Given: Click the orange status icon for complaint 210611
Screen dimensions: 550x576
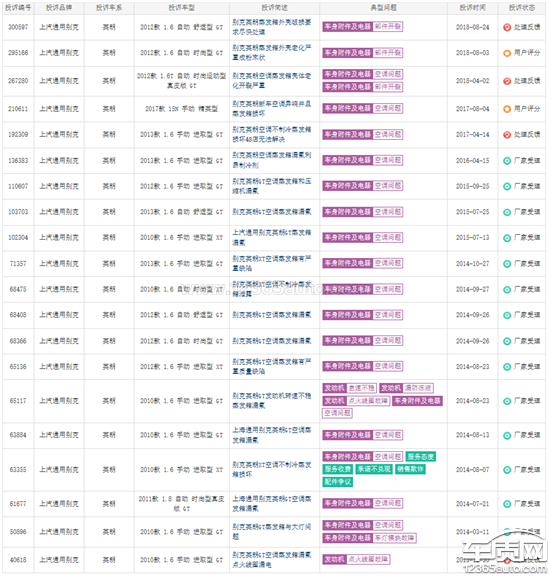Looking at the screenshot, I should [507, 109].
